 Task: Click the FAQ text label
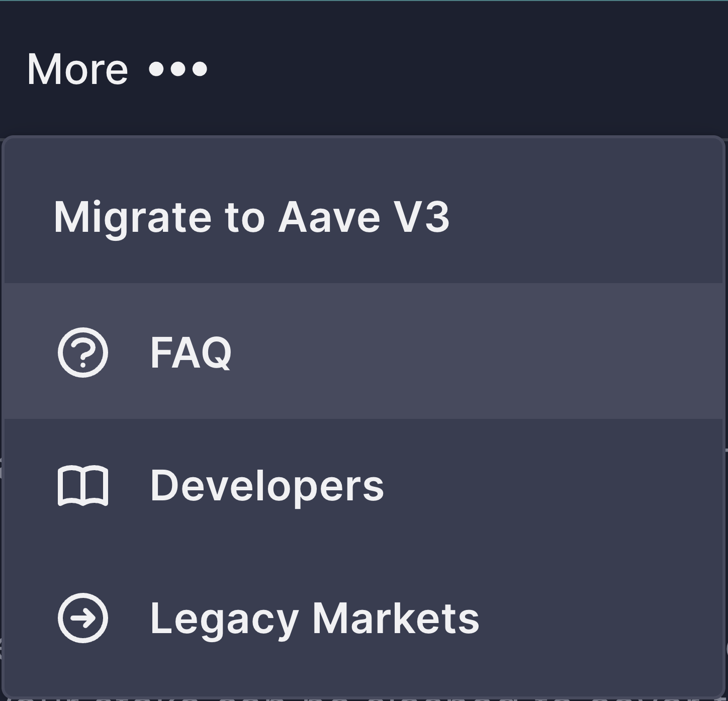pos(191,353)
